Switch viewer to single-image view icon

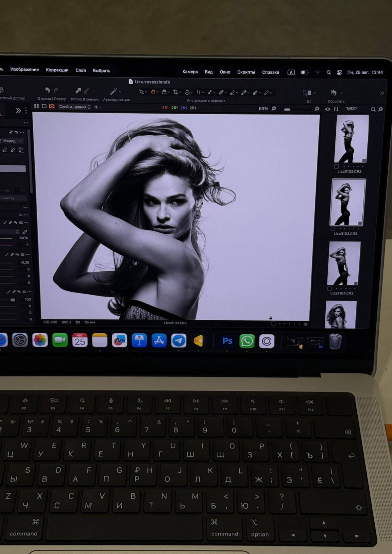44,106
